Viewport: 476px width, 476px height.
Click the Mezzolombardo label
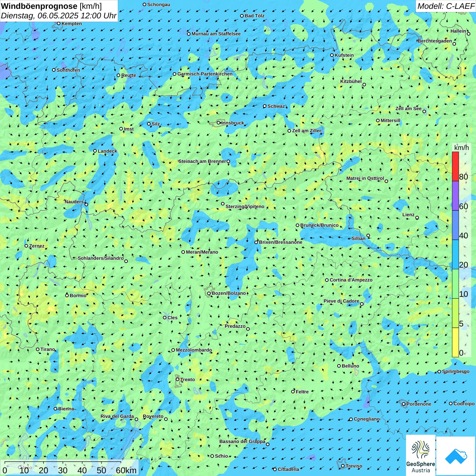[x=194, y=350]
